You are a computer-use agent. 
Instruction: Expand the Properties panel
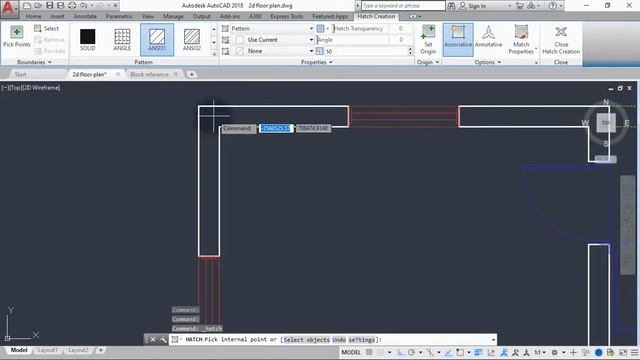(317, 62)
